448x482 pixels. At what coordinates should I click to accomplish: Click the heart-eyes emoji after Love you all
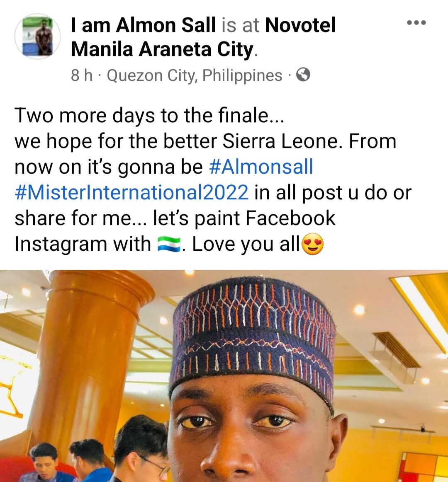[313, 244]
